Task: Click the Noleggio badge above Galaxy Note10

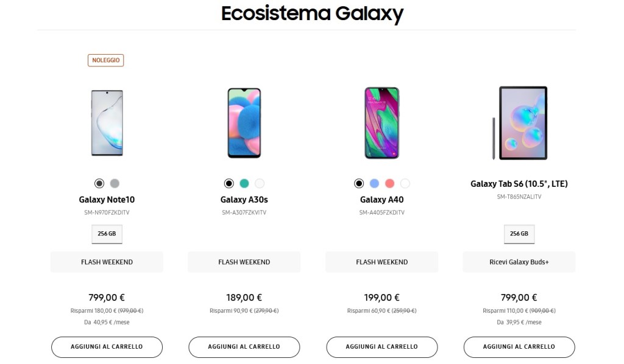Action: point(106,60)
